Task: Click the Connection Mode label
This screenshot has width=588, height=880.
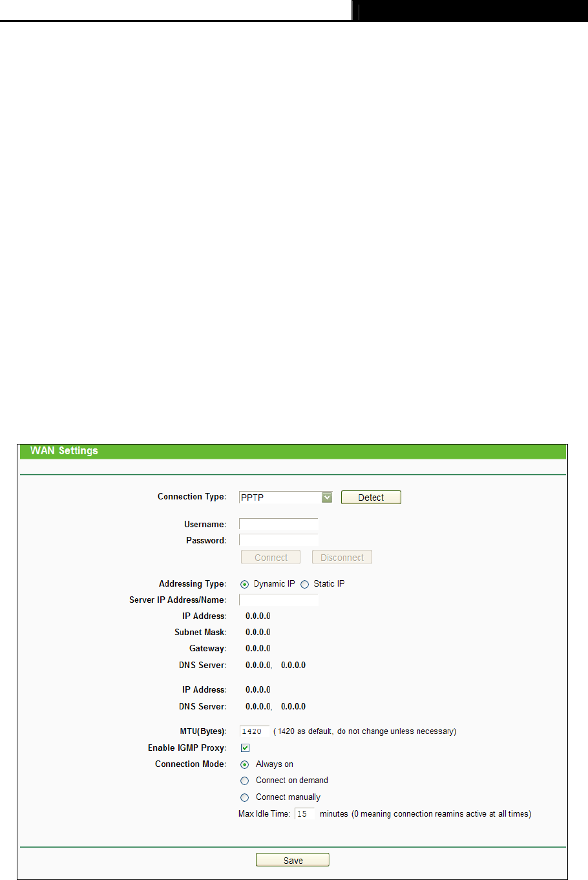Action: pos(191,764)
